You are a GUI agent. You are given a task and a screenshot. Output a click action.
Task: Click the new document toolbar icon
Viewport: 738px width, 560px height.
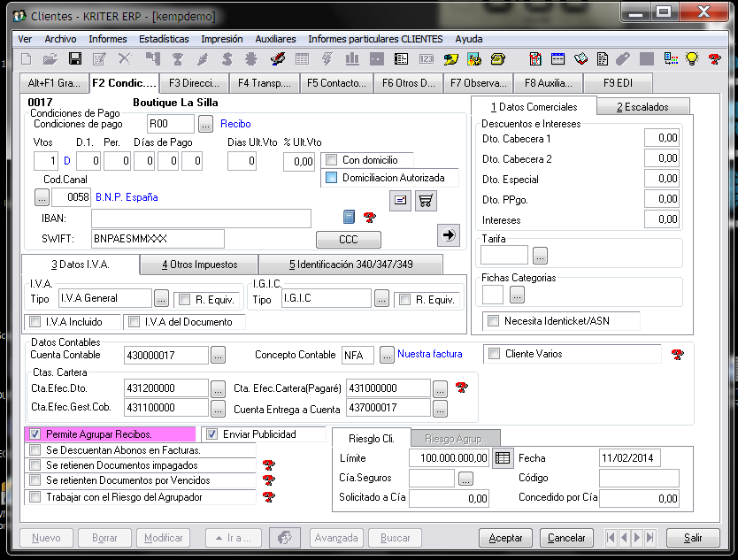pyautogui.click(x=27, y=58)
